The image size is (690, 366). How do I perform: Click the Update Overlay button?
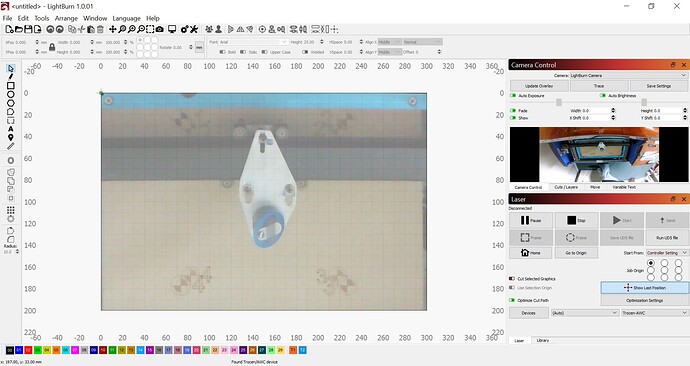pyautogui.click(x=539, y=86)
